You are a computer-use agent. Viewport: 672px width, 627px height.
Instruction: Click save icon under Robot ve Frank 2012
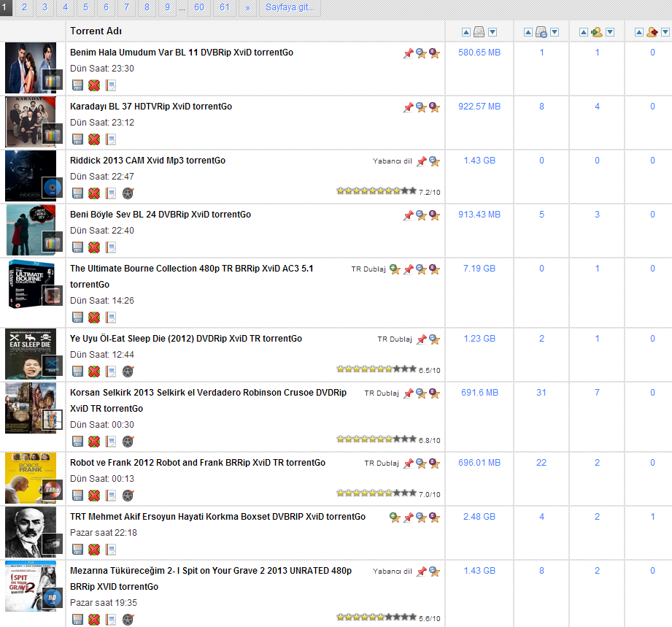pyautogui.click(x=77, y=495)
